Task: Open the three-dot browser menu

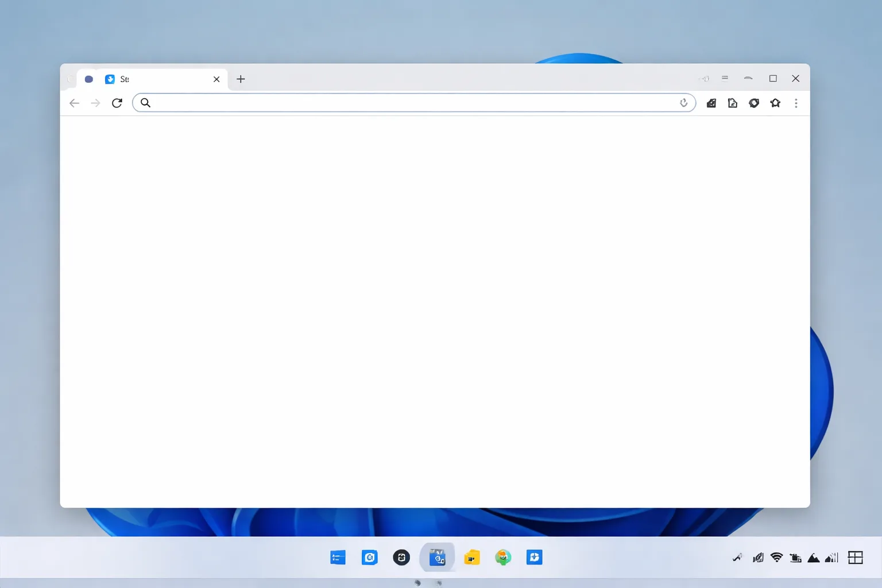Action: point(796,103)
